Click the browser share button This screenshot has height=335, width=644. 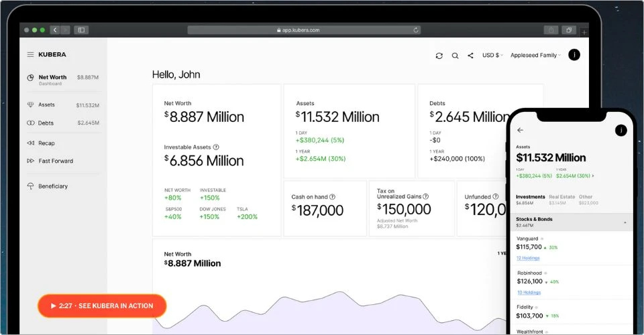click(551, 30)
